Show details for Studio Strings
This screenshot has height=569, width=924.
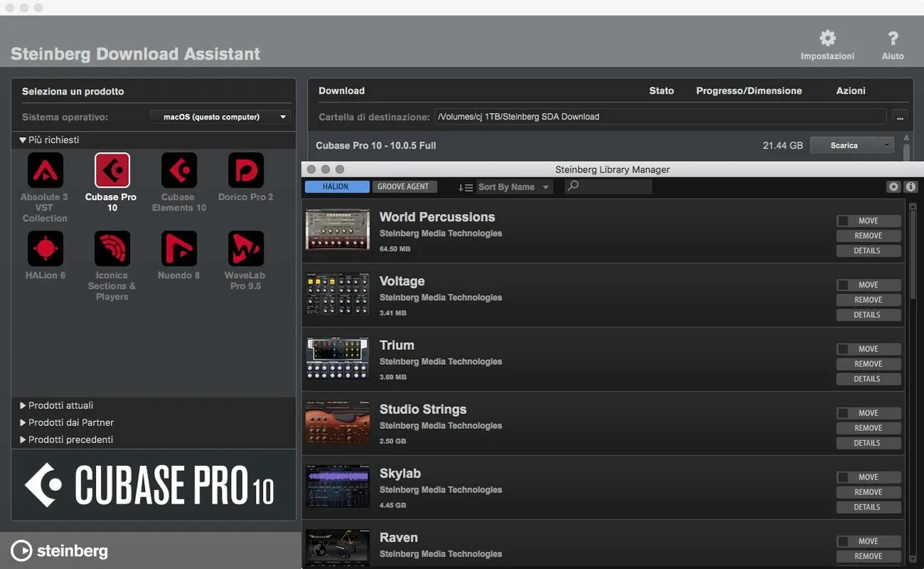coord(869,442)
